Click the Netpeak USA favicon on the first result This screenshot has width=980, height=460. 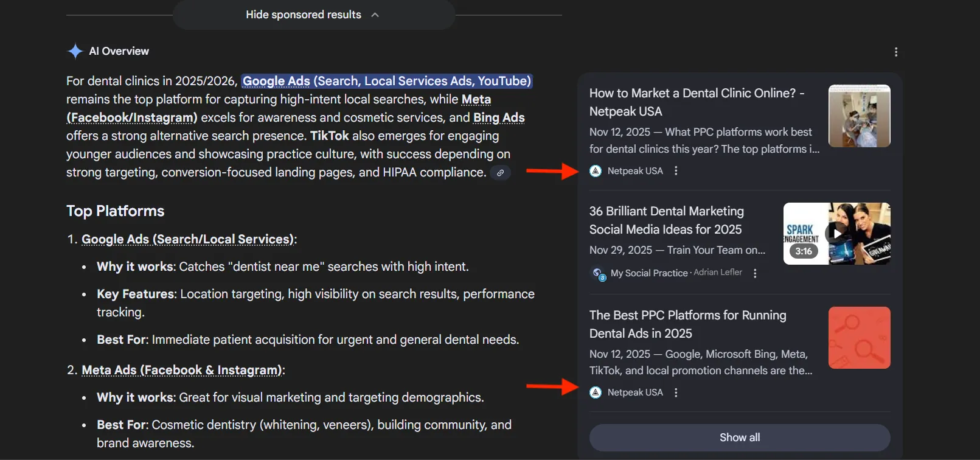594,171
